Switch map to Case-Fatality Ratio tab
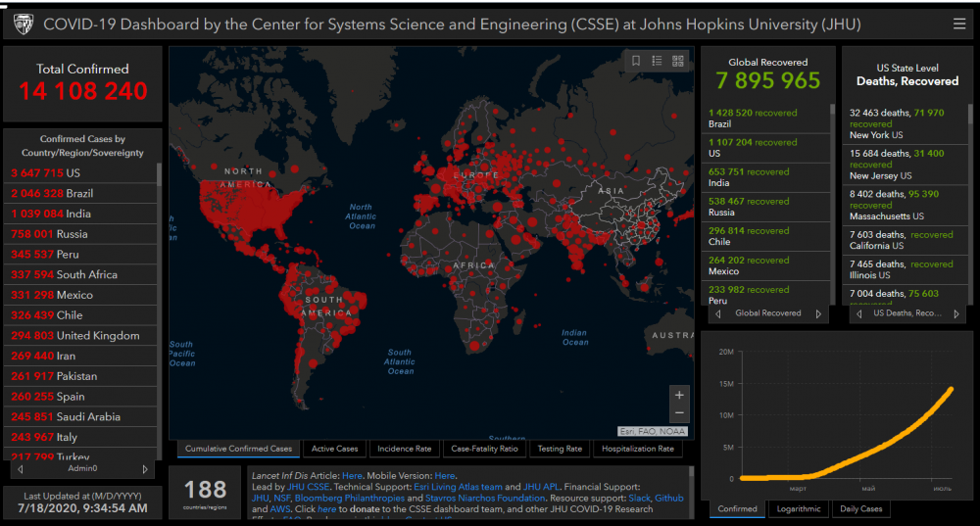Image resolution: width=980 pixels, height=526 pixels. tap(484, 449)
